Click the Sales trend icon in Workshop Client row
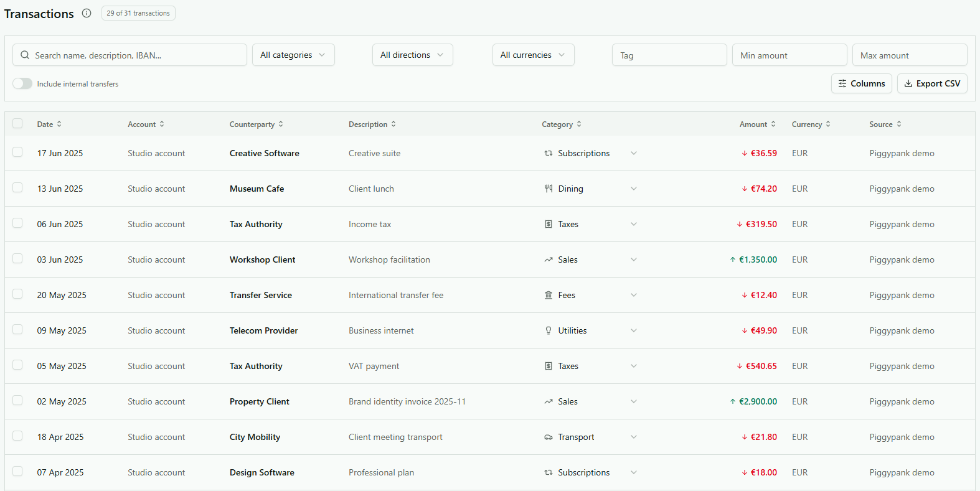Image resolution: width=980 pixels, height=491 pixels. tap(549, 260)
